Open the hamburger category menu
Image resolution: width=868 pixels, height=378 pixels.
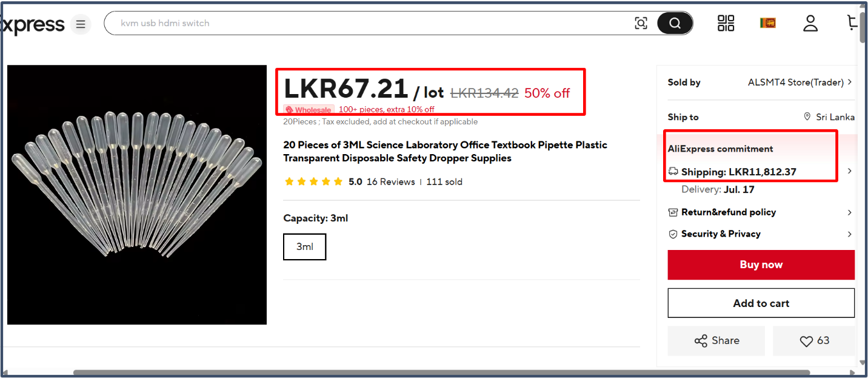click(81, 24)
